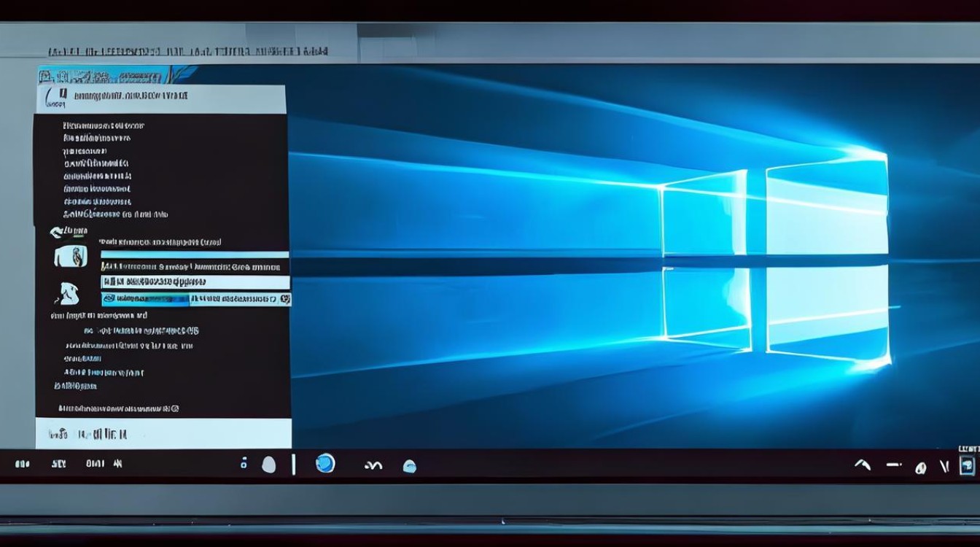Select the white square icon with a figure in the menu panel

(71, 256)
